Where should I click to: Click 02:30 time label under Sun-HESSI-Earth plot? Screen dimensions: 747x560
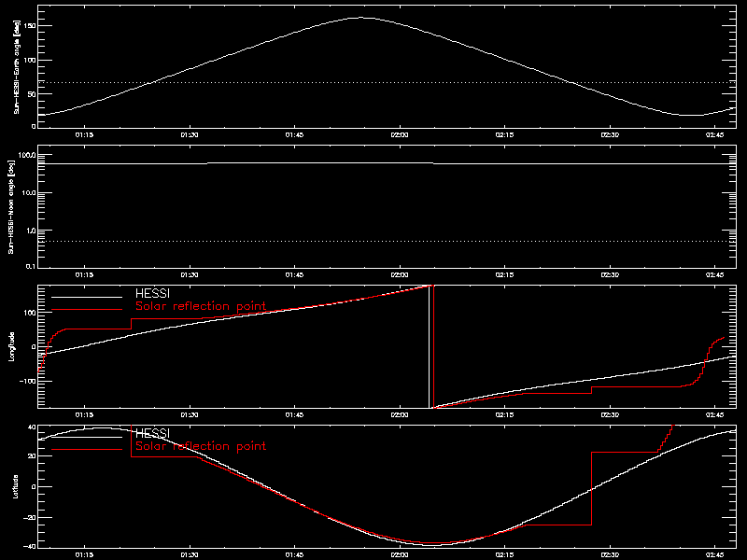pyautogui.click(x=610, y=134)
